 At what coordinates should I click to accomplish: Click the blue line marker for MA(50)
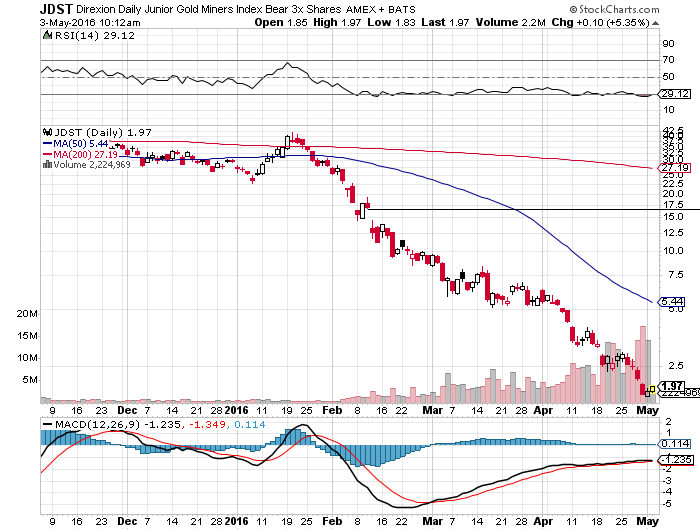click(47, 144)
